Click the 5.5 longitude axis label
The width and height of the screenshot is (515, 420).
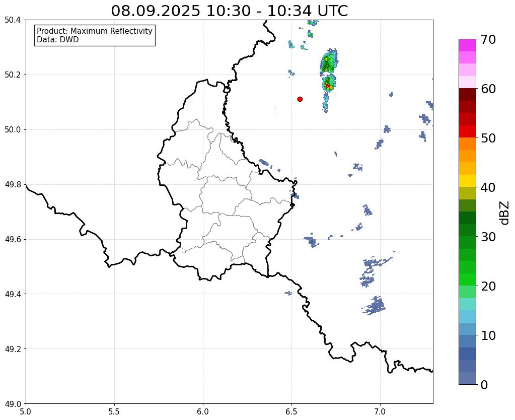click(x=114, y=411)
